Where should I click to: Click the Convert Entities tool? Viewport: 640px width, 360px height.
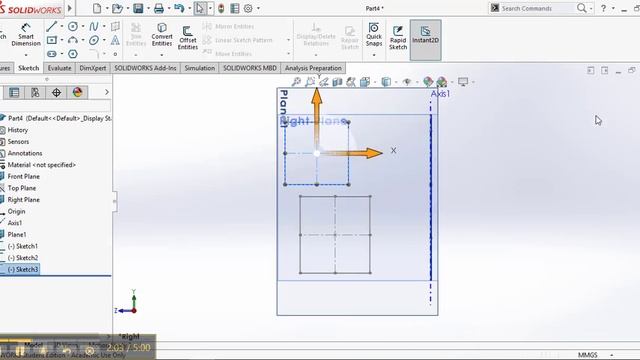pyautogui.click(x=162, y=35)
